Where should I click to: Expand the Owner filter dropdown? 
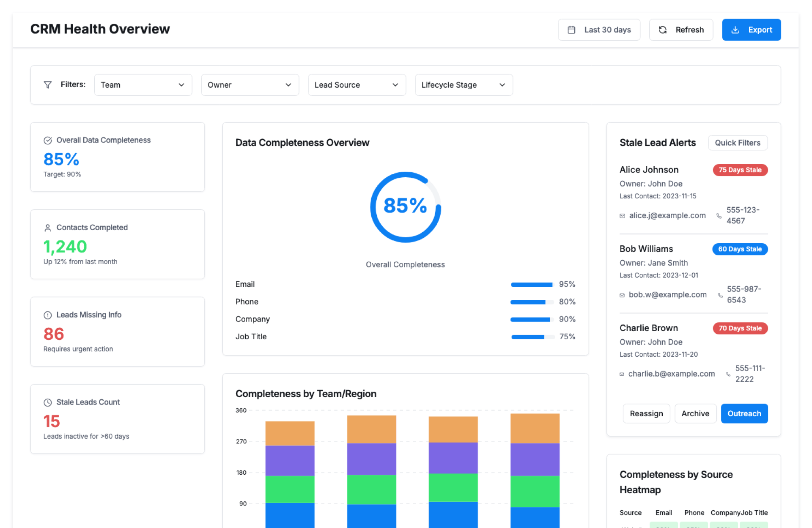pos(250,85)
